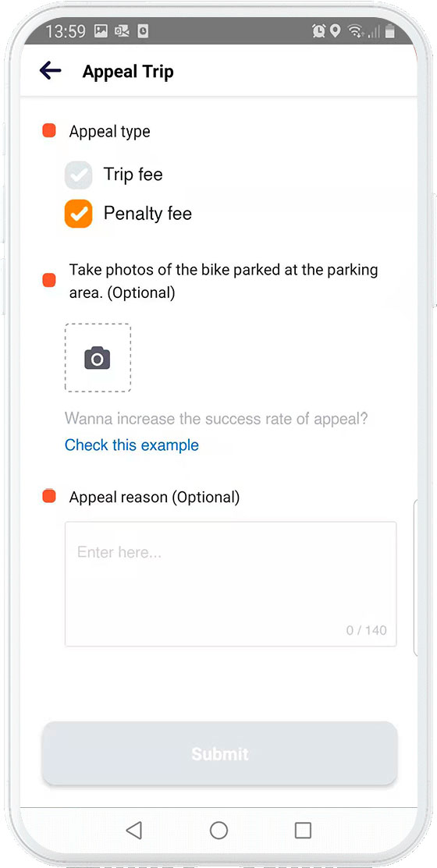Tap the alarm icon in status bar
Screen dimensions: 437x868
[318, 31]
